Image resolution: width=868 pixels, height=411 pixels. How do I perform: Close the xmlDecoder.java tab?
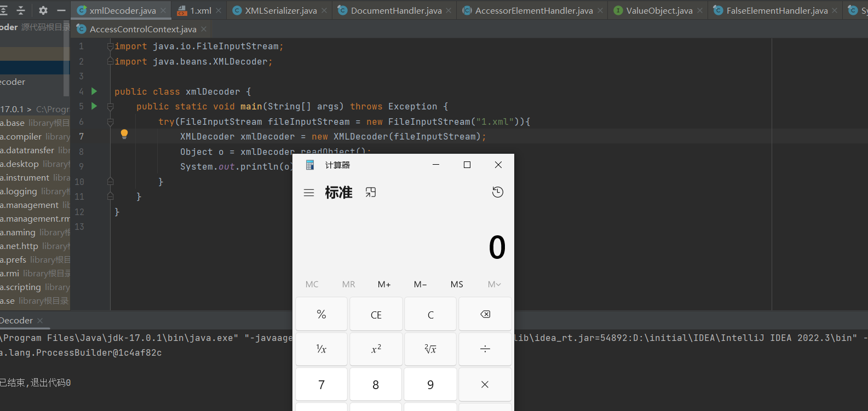click(x=163, y=10)
